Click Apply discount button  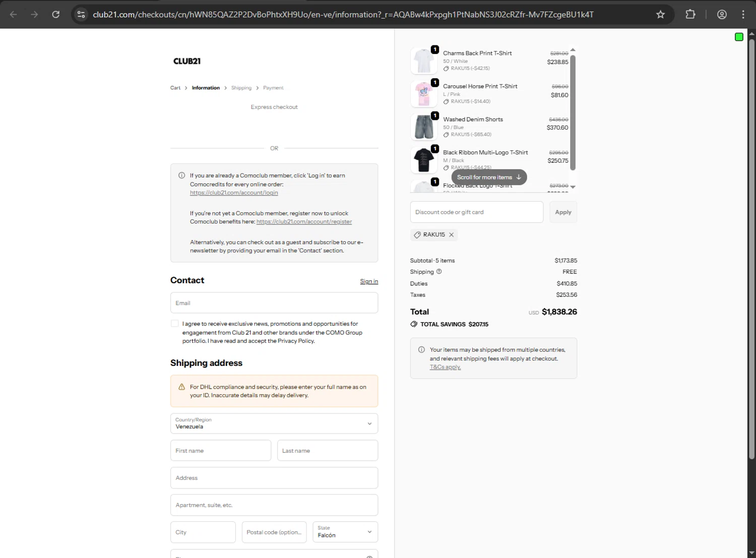pyautogui.click(x=563, y=212)
